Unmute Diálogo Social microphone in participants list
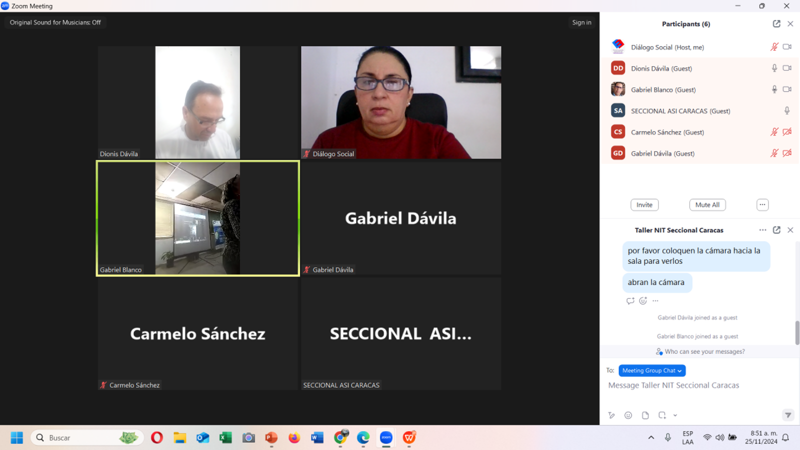This screenshot has width=800, height=450. (x=774, y=47)
